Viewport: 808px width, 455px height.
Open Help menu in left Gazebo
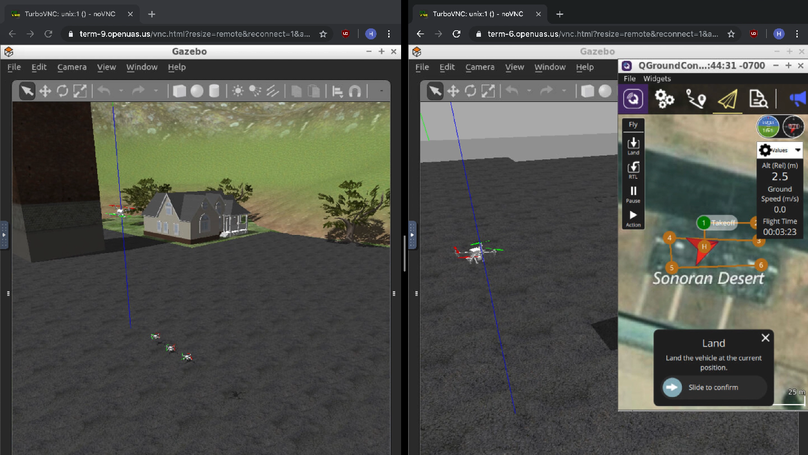coord(177,67)
